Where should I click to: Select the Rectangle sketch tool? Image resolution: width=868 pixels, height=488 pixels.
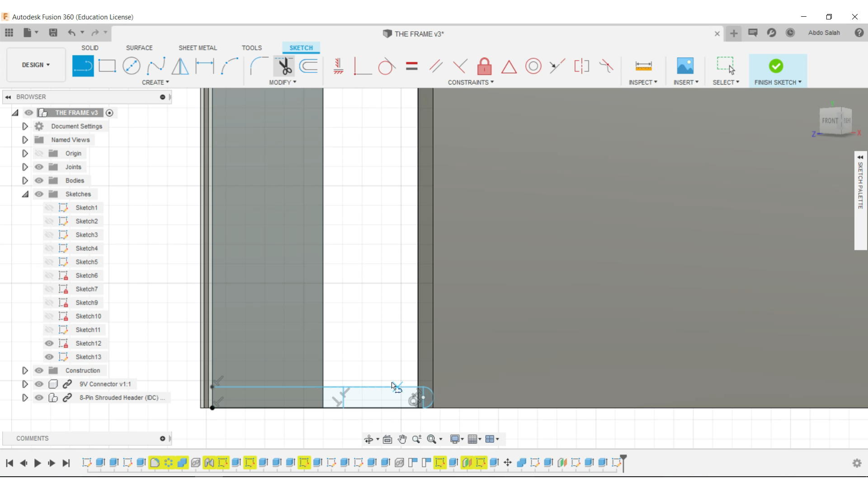[x=107, y=66]
